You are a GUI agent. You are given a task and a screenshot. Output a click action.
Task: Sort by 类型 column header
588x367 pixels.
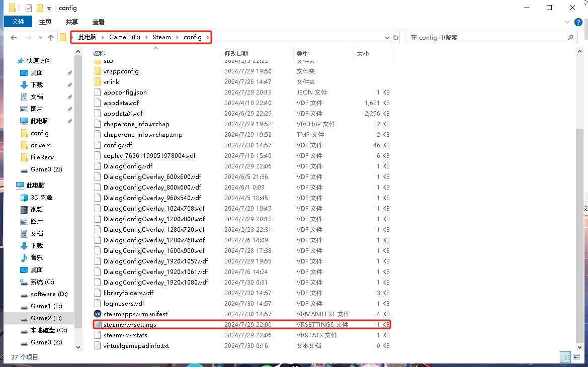pyautogui.click(x=303, y=54)
